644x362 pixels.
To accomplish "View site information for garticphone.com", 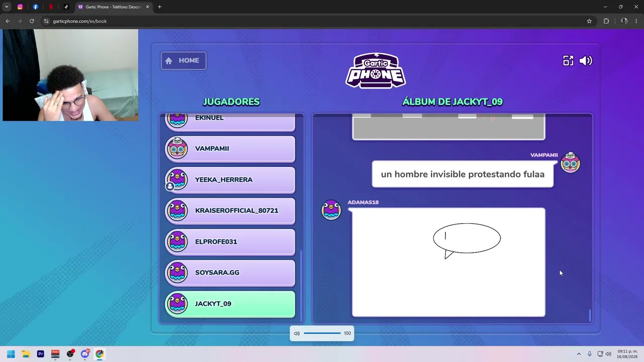I will (46, 21).
